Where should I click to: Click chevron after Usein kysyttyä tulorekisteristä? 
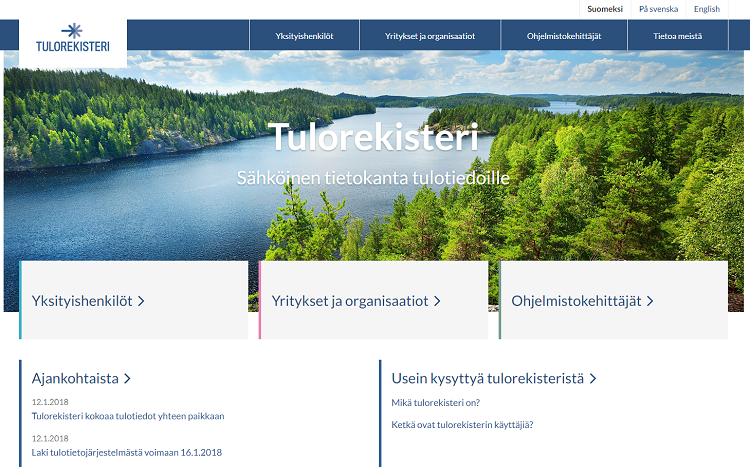[x=593, y=378]
